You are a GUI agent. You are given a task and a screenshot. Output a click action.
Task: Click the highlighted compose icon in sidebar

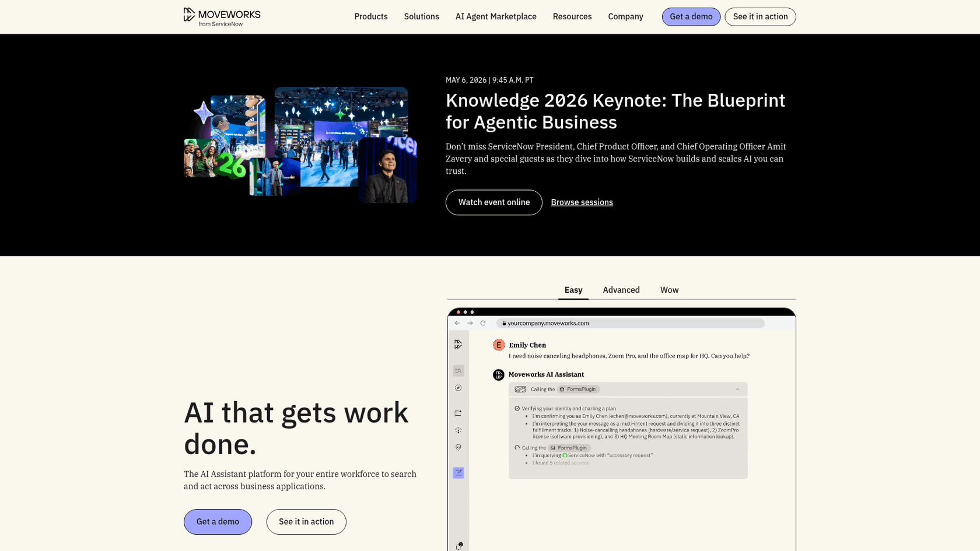(x=459, y=473)
